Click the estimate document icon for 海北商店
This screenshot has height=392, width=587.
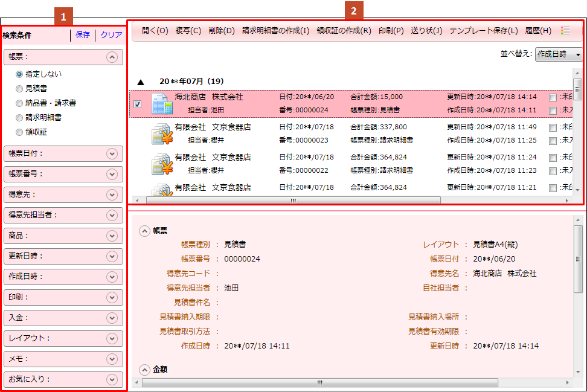161,104
